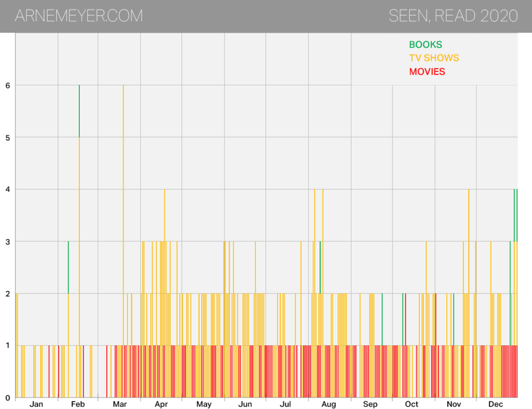
Task: Click the Jun month label
Action: click(x=245, y=404)
